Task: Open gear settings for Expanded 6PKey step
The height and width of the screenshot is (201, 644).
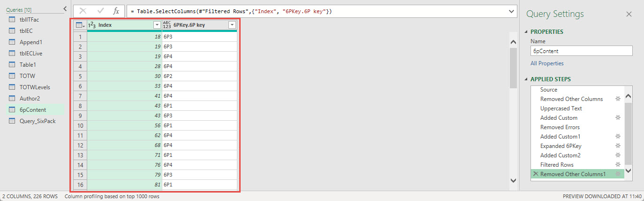Action: (618, 146)
